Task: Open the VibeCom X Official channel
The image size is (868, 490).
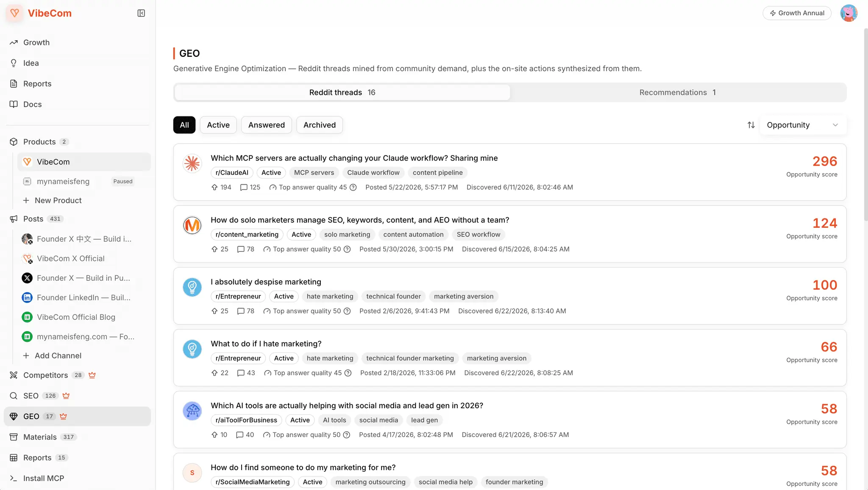Action: 84,258
